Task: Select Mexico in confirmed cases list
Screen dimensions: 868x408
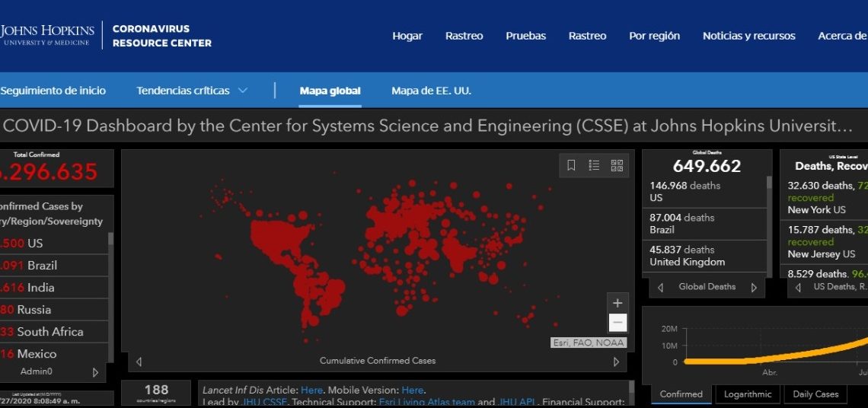Action: pyautogui.click(x=54, y=352)
